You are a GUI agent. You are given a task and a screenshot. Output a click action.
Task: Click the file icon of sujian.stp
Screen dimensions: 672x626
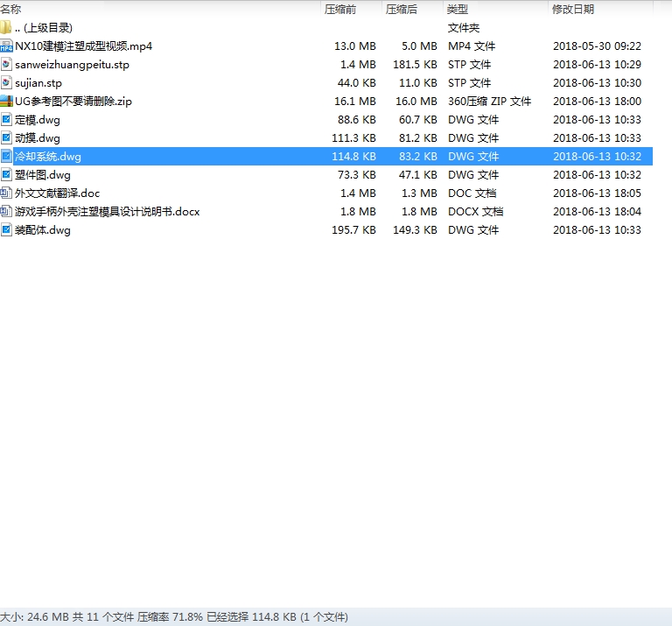(6, 83)
